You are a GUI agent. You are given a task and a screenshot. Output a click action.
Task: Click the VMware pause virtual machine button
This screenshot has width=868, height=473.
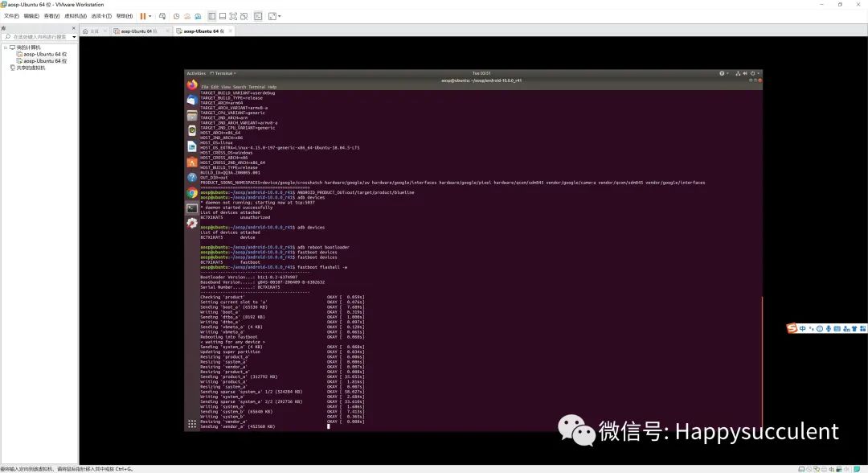coord(143,16)
